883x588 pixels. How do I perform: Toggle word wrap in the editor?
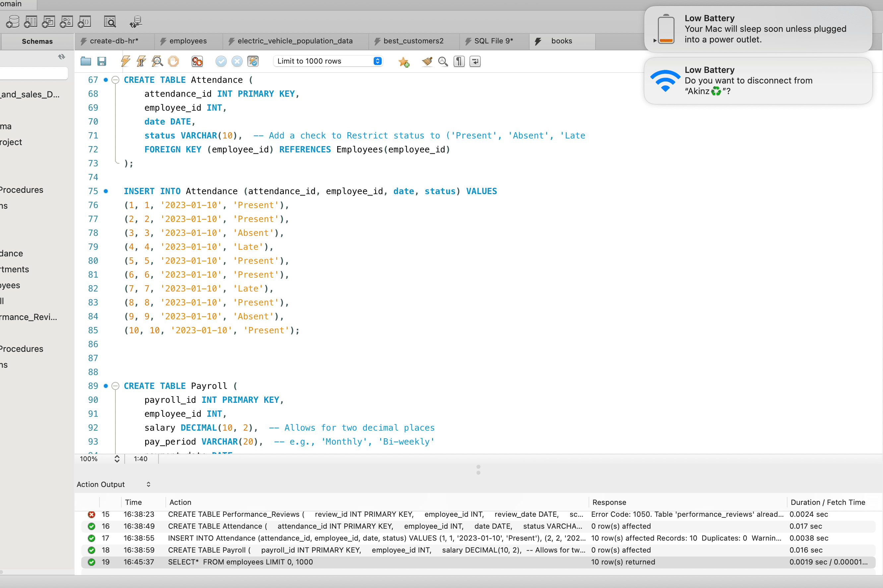[x=475, y=61]
